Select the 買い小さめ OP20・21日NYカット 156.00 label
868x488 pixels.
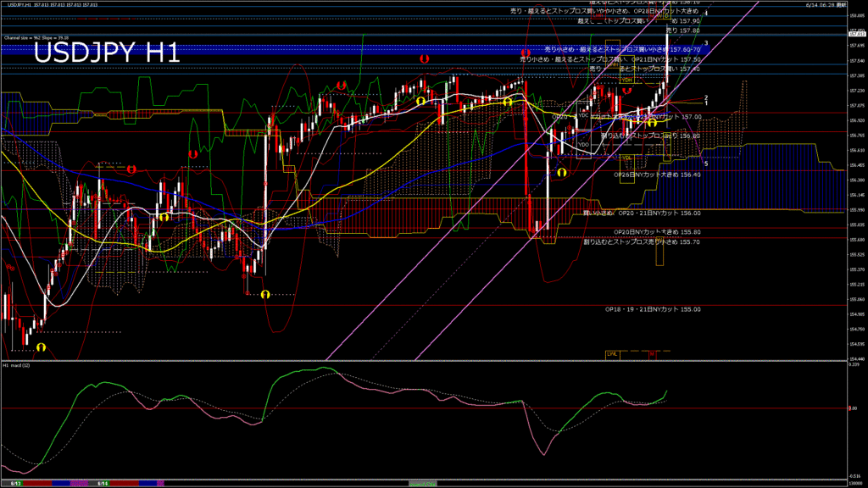click(x=643, y=213)
